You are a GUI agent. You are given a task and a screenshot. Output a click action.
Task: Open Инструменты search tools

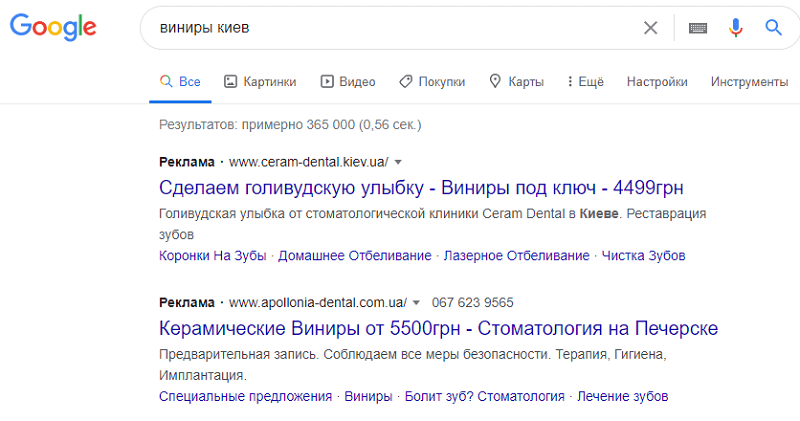[x=749, y=82]
